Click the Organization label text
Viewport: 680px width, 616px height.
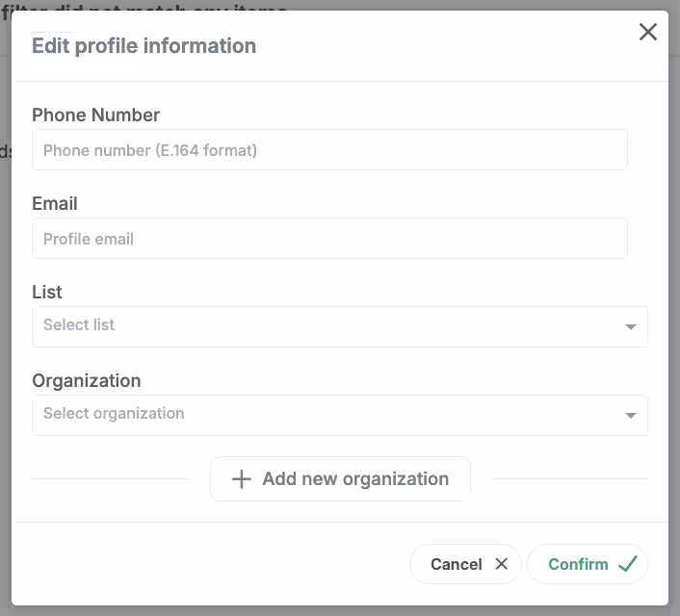pyautogui.click(x=87, y=380)
